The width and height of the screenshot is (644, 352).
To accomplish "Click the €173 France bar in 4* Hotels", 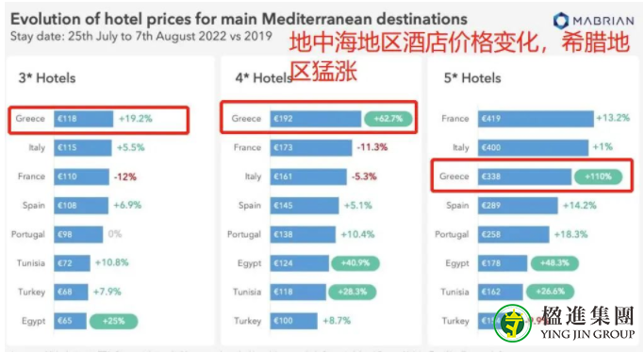I will [311, 147].
